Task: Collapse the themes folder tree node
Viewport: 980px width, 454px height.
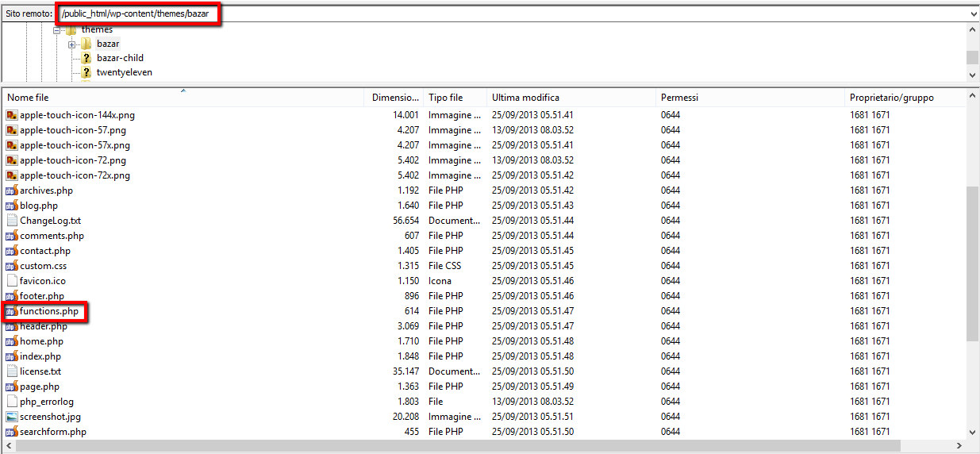Action: coord(57,30)
